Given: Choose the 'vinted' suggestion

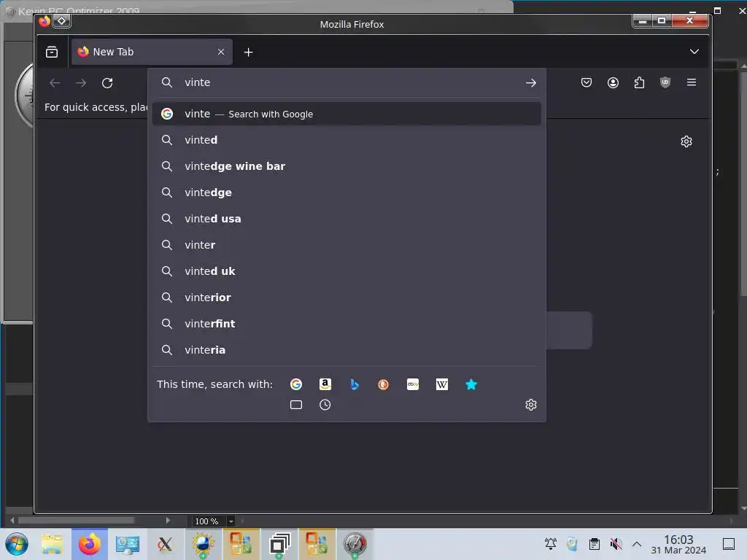Looking at the screenshot, I should (347, 140).
